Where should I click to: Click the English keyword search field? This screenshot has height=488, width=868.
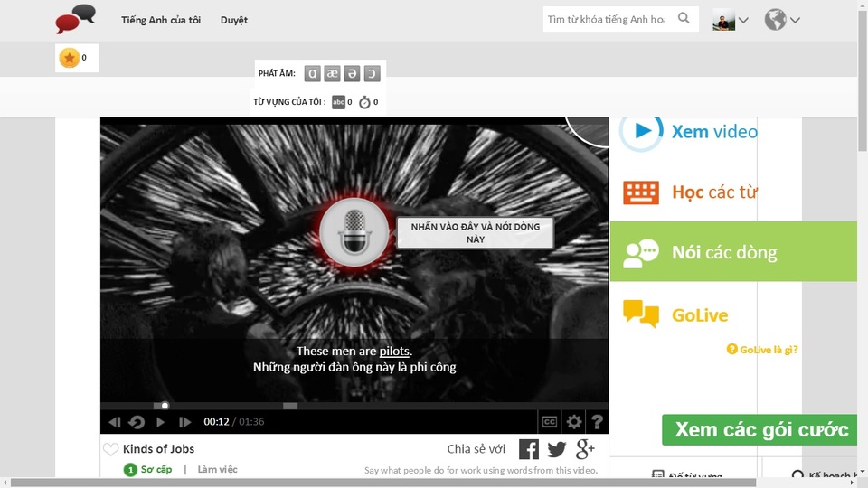coord(606,19)
